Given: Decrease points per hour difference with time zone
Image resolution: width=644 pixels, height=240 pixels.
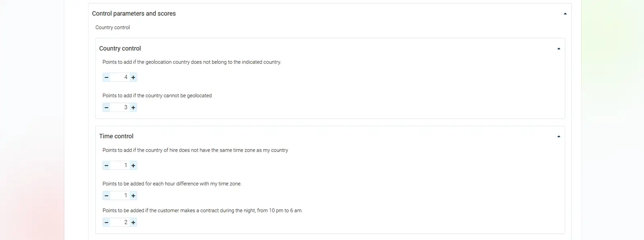Looking at the screenshot, I should [x=106, y=196].
